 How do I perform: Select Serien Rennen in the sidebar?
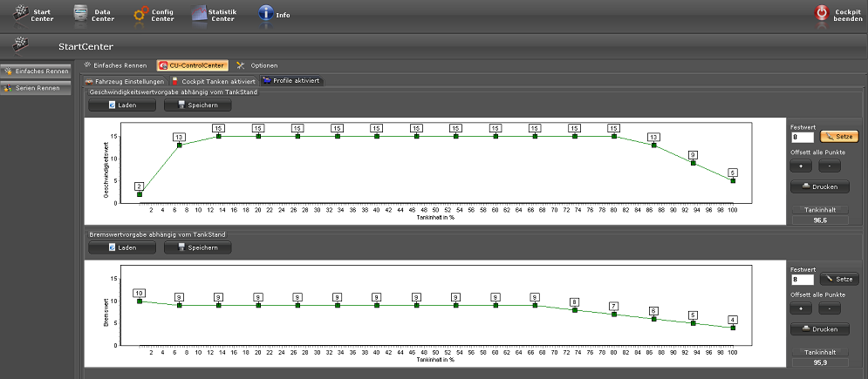click(36, 88)
